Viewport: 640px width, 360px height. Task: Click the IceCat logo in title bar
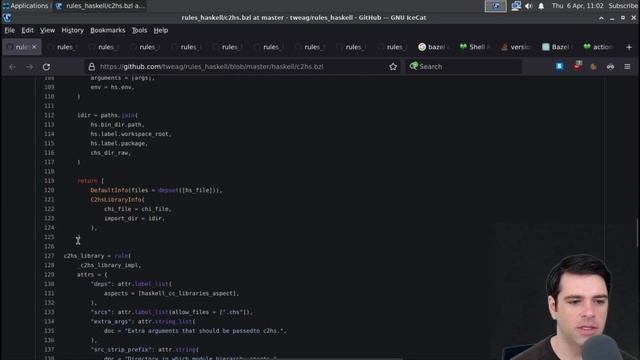[7, 18]
